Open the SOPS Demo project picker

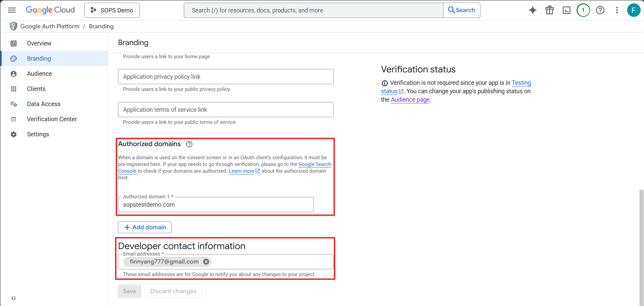(x=112, y=10)
